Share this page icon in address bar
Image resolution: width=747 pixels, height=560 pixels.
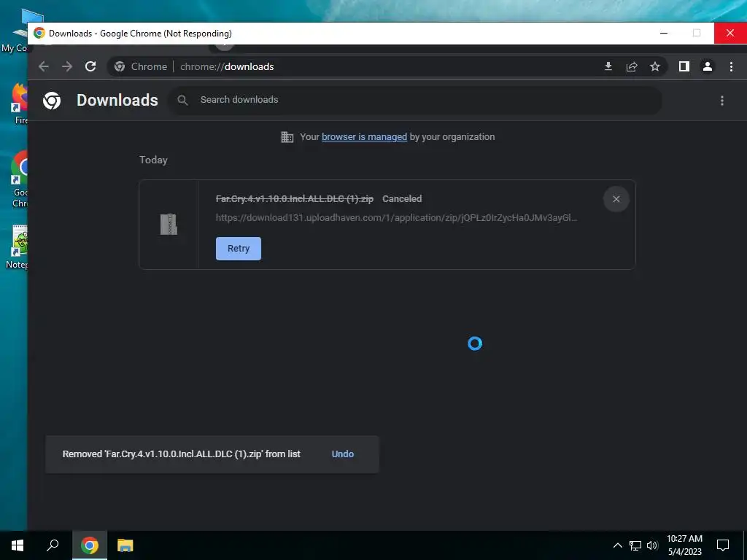[x=632, y=66]
